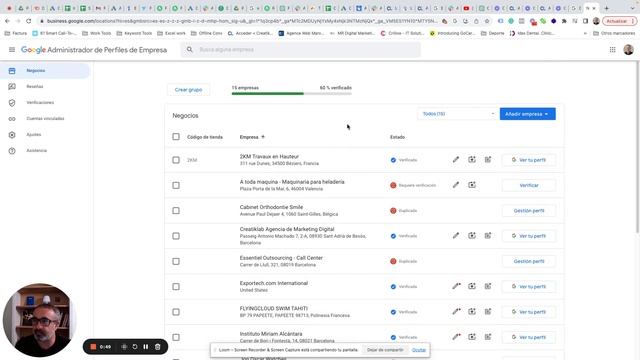Tick the Instituto Miriam Alcantara checkbox
This screenshot has height=360, width=640.
coord(176,337)
